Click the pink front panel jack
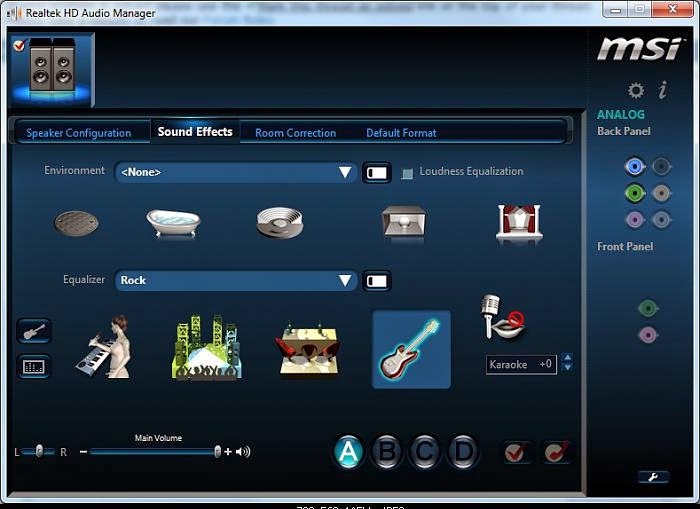Image resolution: width=700 pixels, height=509 pixels. 648,334
